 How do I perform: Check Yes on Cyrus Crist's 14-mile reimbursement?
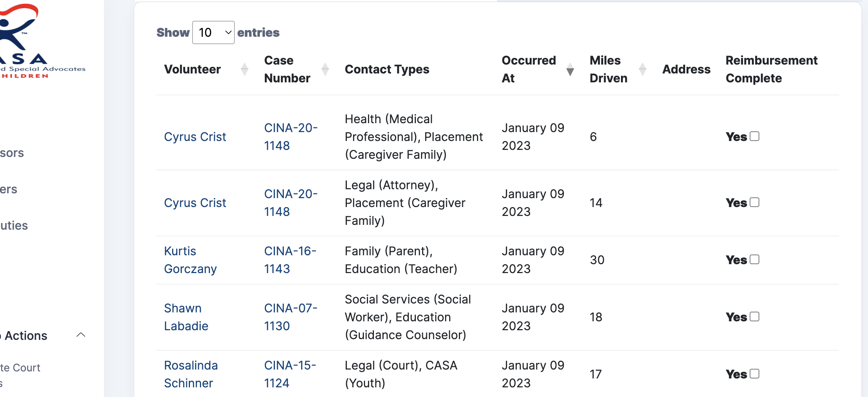pyautogui.click(x=754, y=203)
